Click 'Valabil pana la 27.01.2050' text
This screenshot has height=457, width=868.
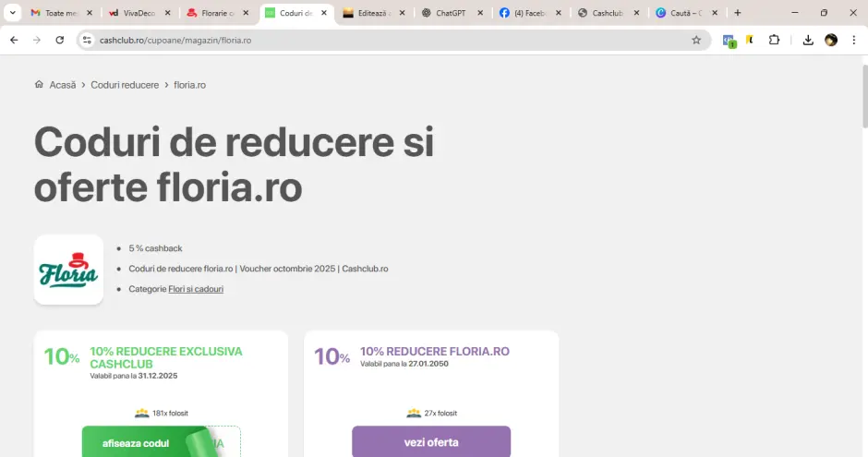point(404,364)
